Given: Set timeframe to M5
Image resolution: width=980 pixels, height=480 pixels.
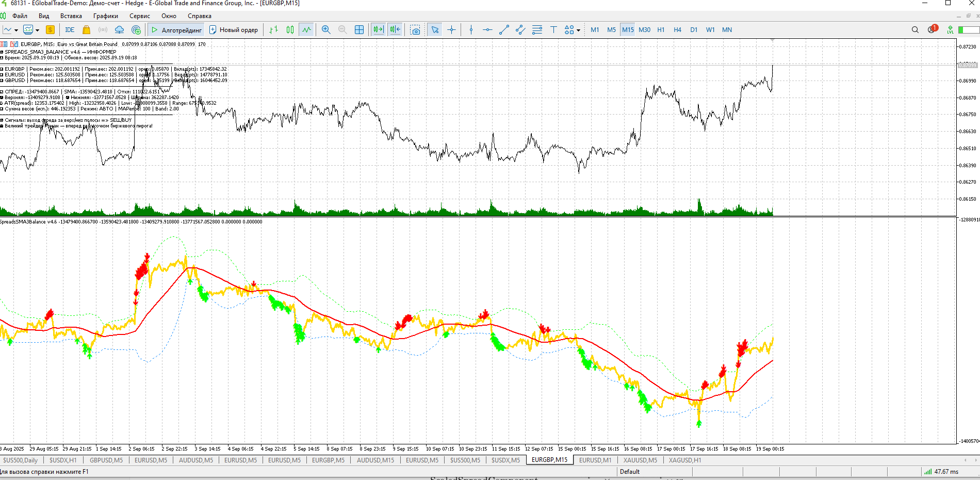Looking at the screenshot, I should (x=611, y=30).
